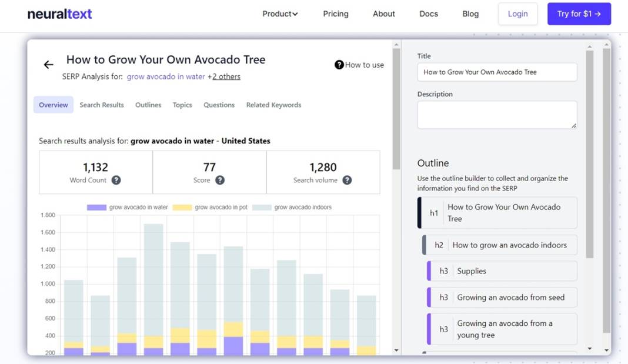Click the Word Count help question mark
This screenshot has width=628, height=364.
click(x=116, y=181)
